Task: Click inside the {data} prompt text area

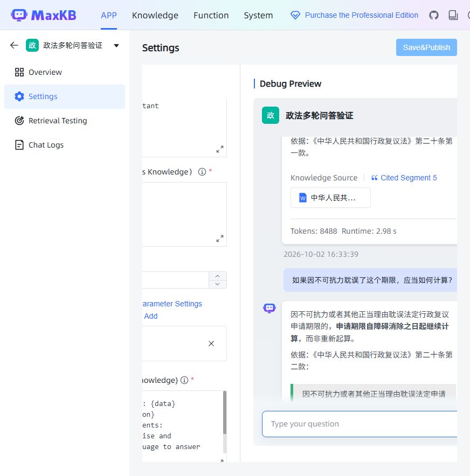Action: [182, 426]
